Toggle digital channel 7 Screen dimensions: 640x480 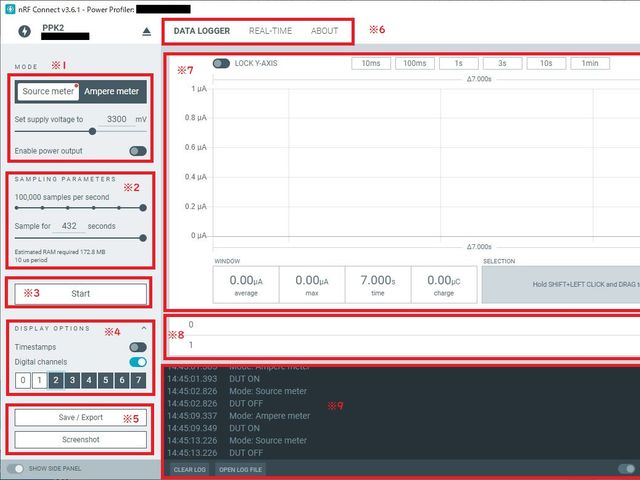coord(138,380)
